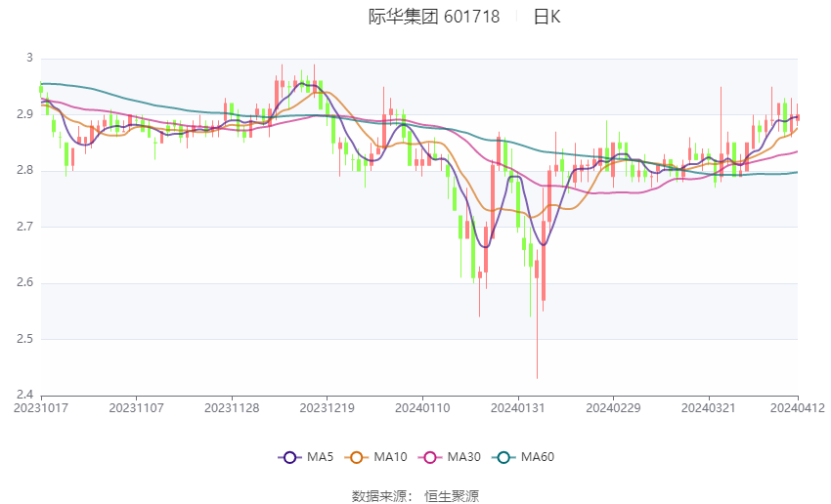Click the 20231128 date axis label

(x=232, y=408)
